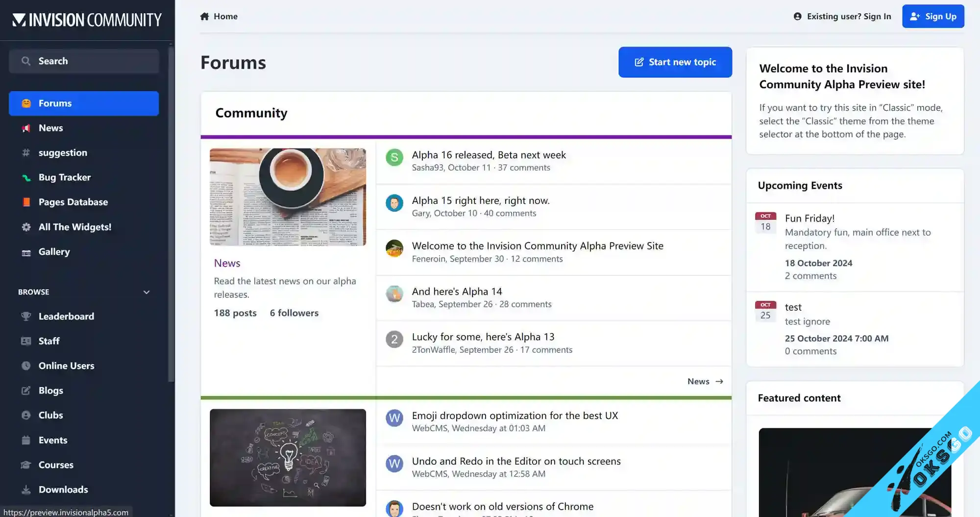Click Existing user? Sign In link

(x=842, y=16)
